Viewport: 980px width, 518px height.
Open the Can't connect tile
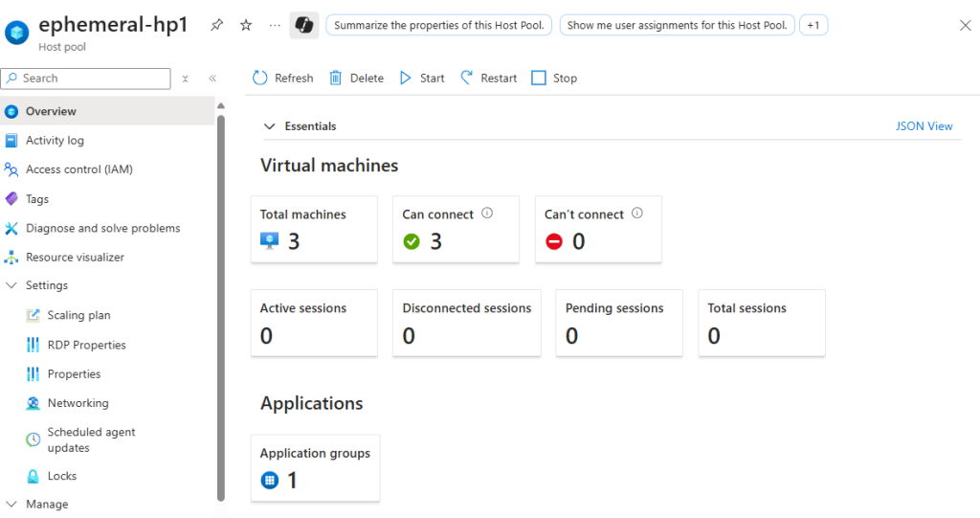[x=598, y=230]
